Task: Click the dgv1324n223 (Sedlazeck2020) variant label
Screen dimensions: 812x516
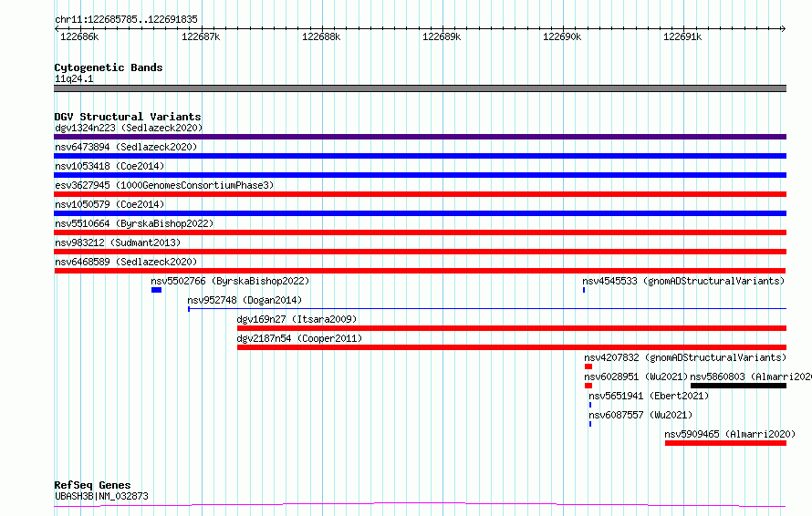Action: (129, 128)
